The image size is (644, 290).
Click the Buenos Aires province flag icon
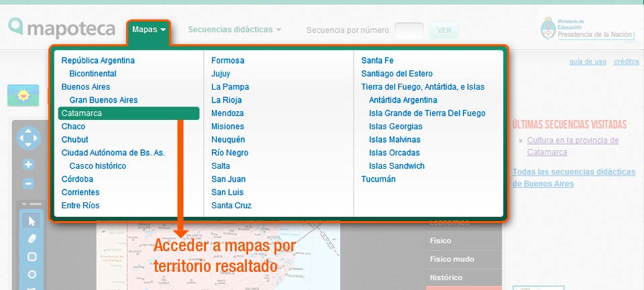coord(23,96)
